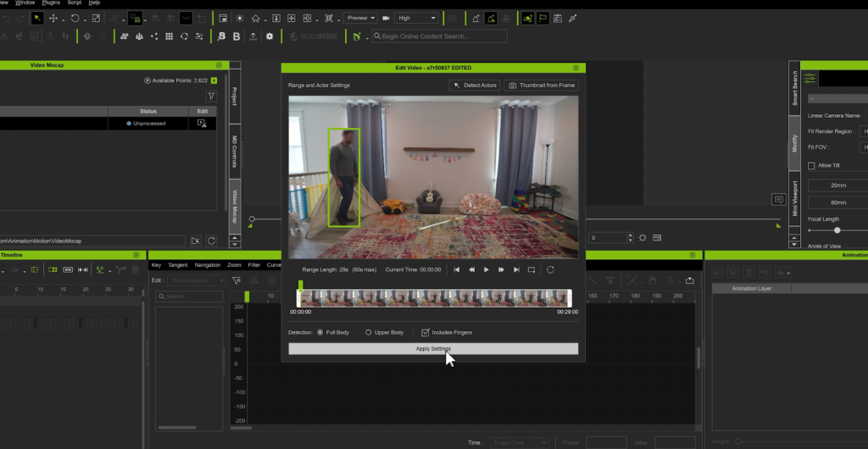
Task: Click the green add points plus icon
Action: click(x=214, y=80)
